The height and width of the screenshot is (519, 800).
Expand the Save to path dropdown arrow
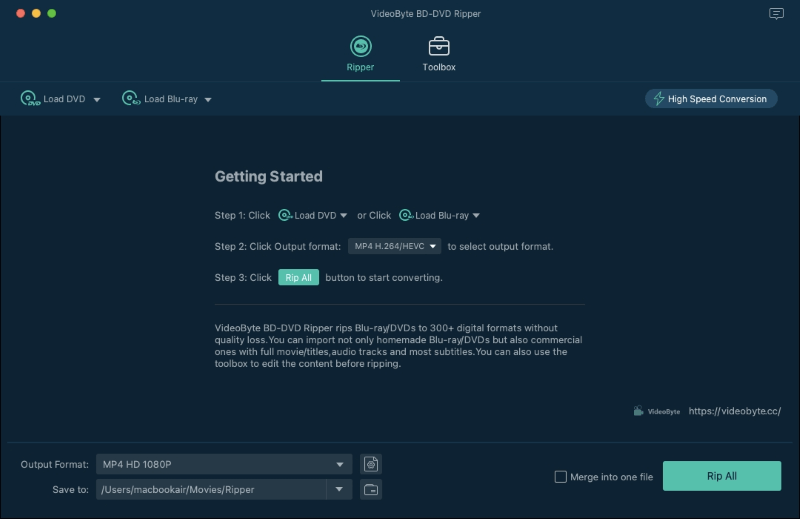[x=339, y=489]
